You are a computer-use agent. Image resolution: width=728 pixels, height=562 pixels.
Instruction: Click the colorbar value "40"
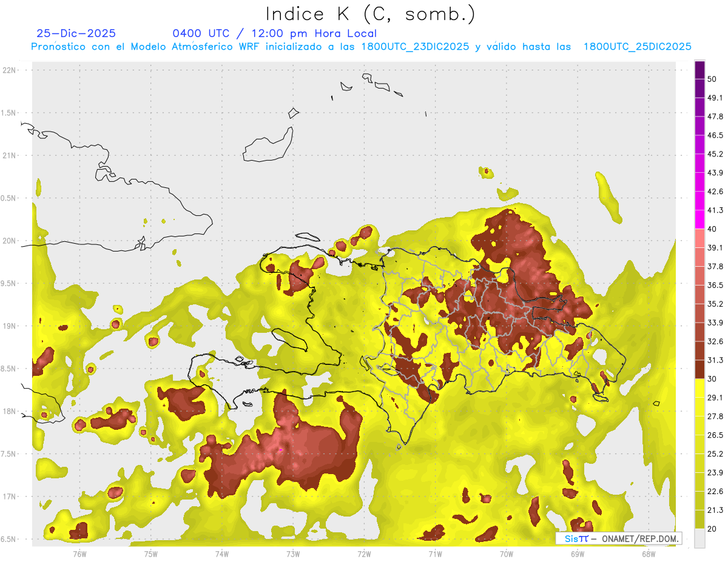pyautogui.click(x=712, y=229)
